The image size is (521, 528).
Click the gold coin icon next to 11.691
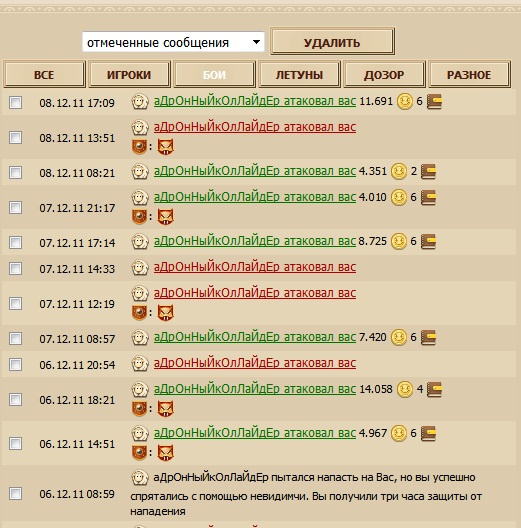405,101
